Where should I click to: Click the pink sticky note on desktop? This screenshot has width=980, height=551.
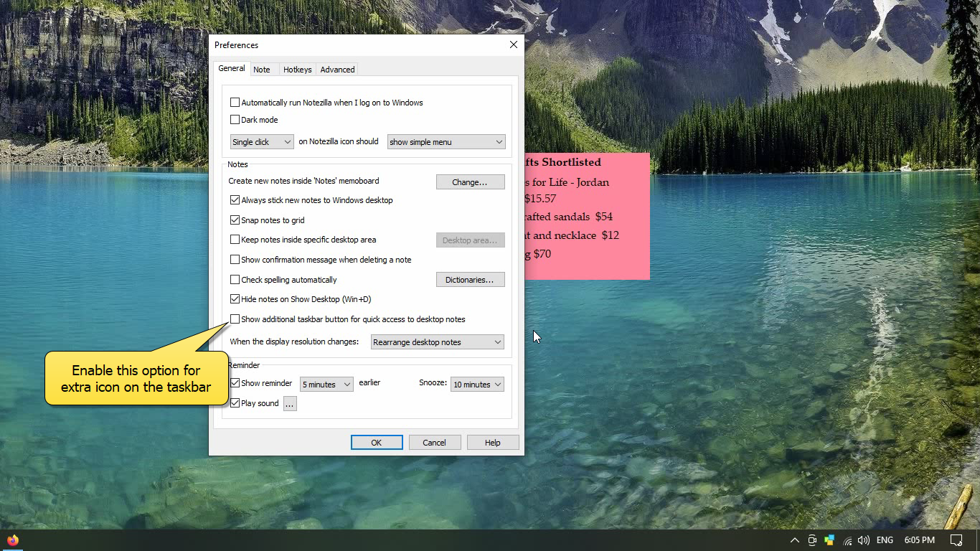click(x=587, y=215)
